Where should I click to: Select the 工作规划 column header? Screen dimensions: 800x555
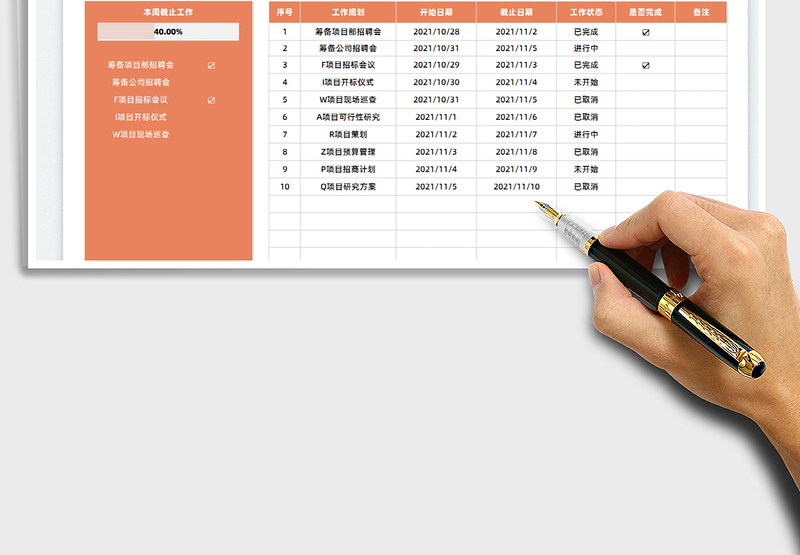pyautogui.click(x=347, y=13)
